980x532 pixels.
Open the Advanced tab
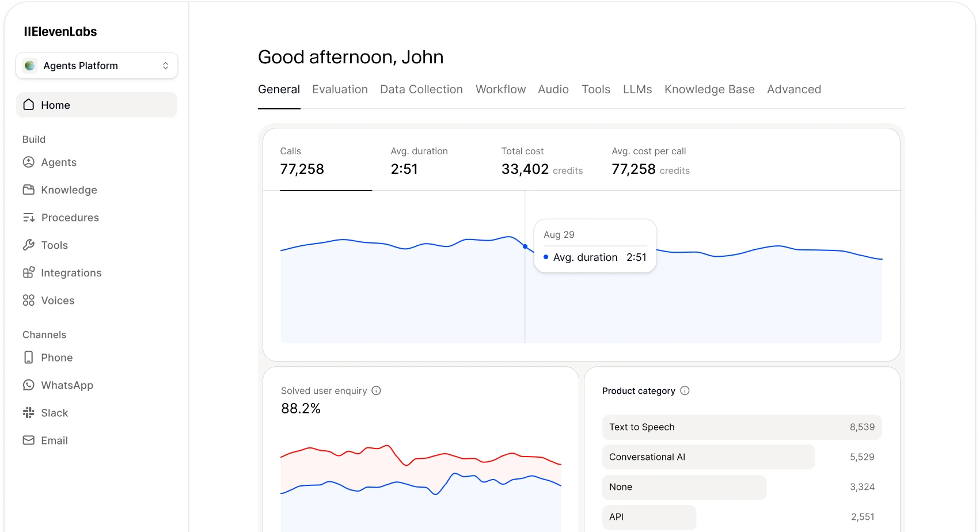point(794,89)
